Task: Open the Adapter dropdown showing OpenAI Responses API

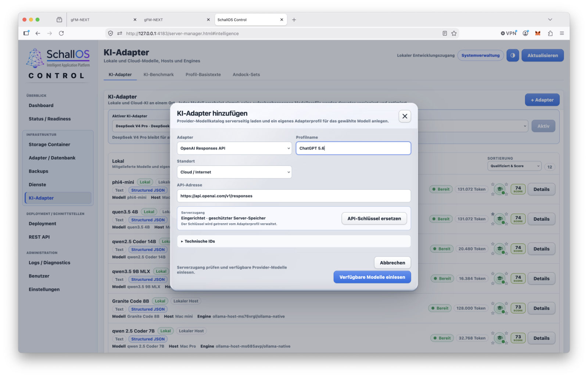Action: coord(234,148)
